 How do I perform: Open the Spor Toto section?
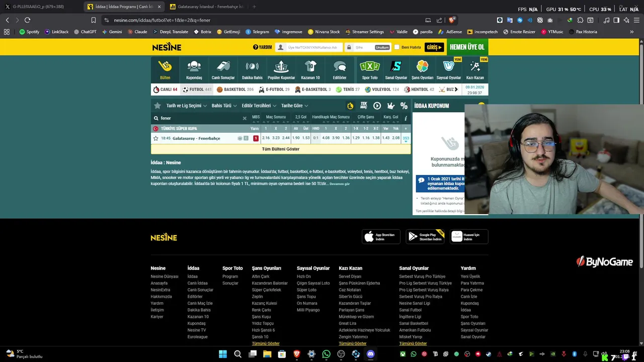pos(370,70)
